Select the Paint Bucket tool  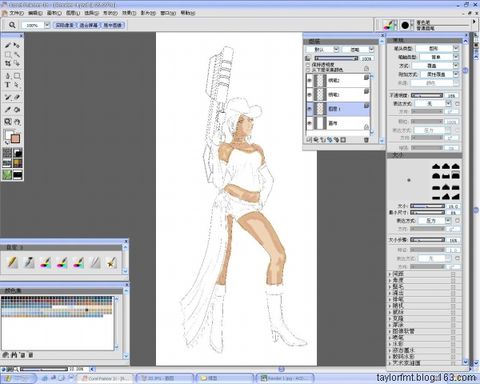[x=17, y=110]
